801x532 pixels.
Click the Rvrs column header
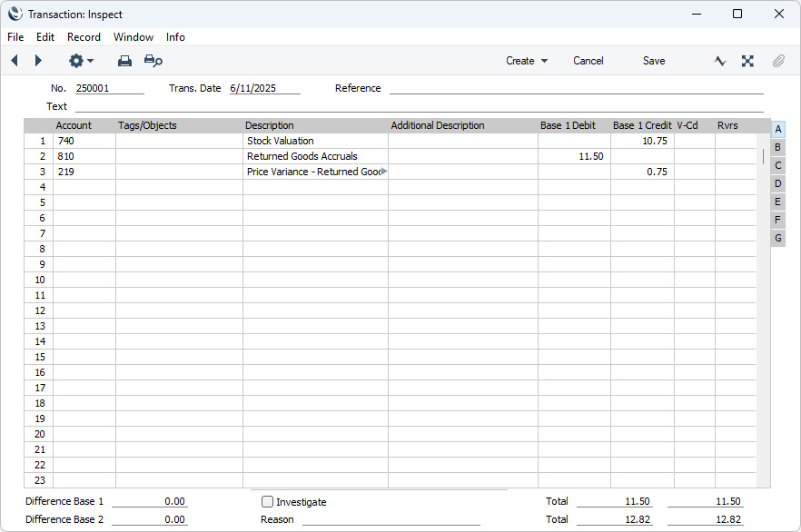(x=727, y=125)
